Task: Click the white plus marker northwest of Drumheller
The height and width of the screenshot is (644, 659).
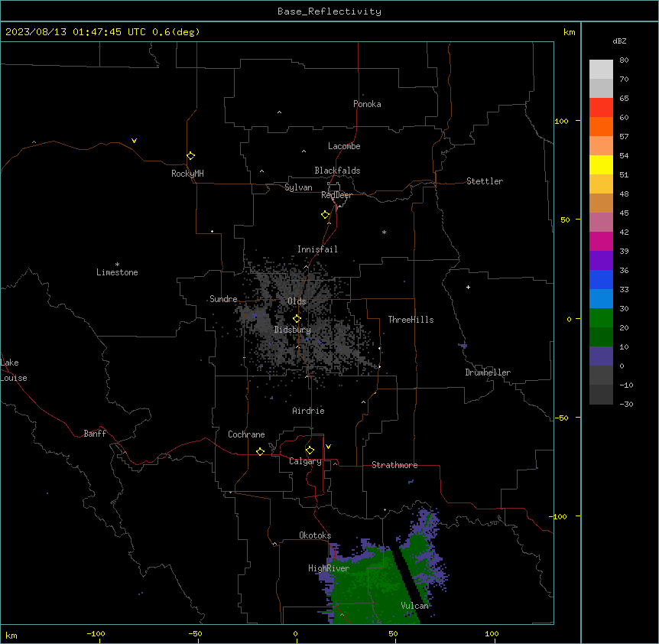Action: (x=468, y=287)
